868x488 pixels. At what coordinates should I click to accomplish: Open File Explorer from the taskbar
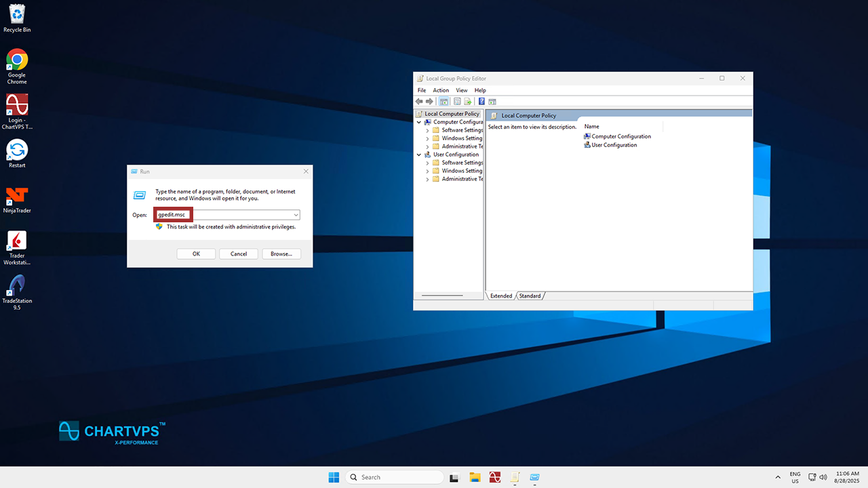tap(475, 477)
